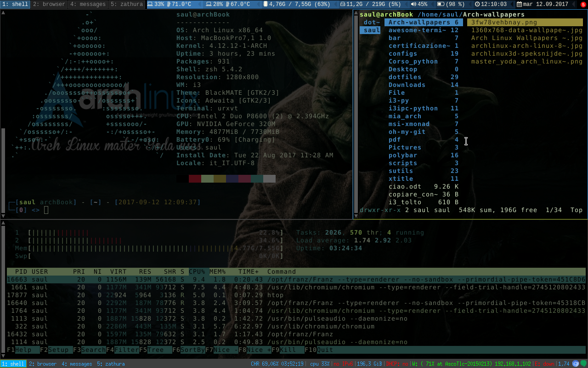Viewport: 588px width, 368px height.
Task: Select workspace 5: zathura in bottom i3bar
Action: click(x=111, y=364)
